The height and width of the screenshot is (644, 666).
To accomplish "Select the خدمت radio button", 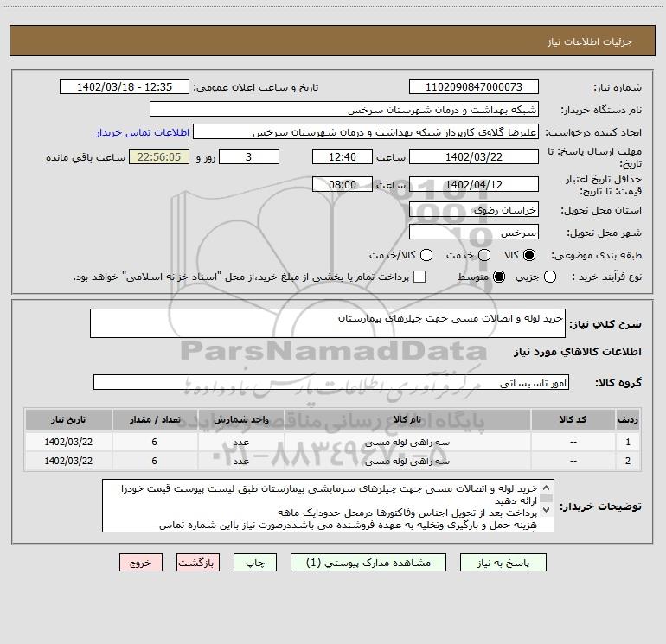I will tap(484, 255).
